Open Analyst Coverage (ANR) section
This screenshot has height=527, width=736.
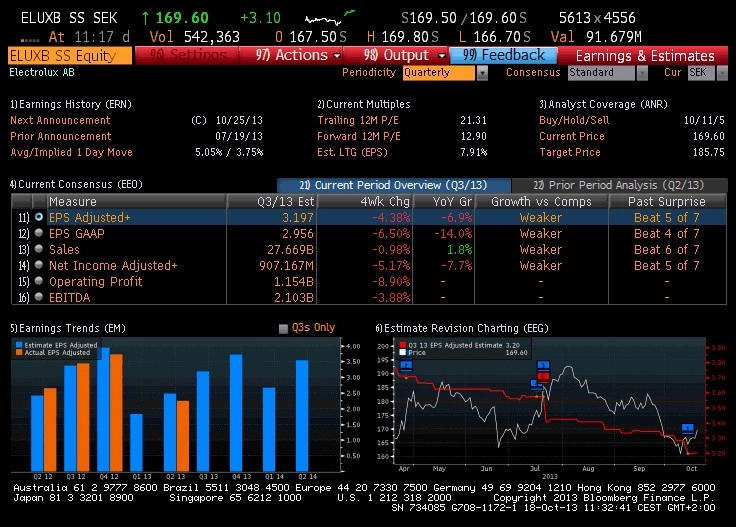click(x=603, y=104)
